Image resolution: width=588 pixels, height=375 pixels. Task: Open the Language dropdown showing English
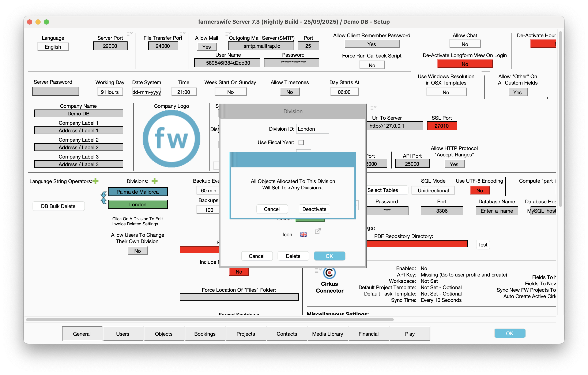pyautogui.click(x=53, y=47)
